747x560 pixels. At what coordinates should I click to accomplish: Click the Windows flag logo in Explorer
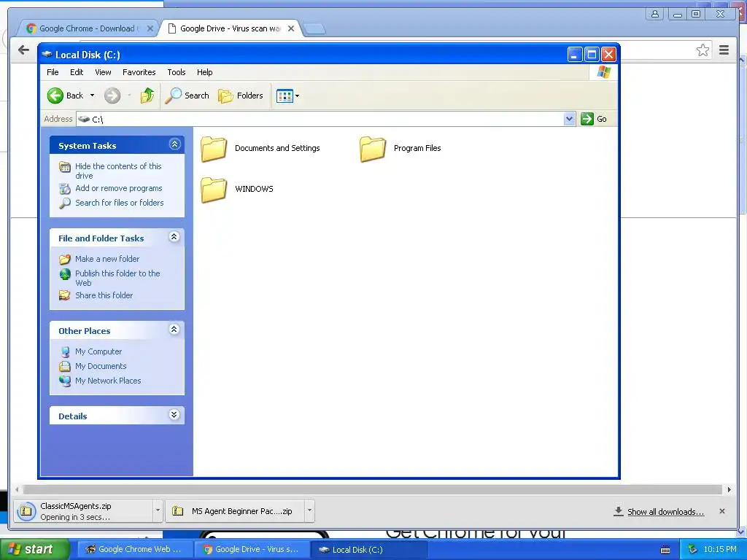pyautogui.click(x=603, y=72)
